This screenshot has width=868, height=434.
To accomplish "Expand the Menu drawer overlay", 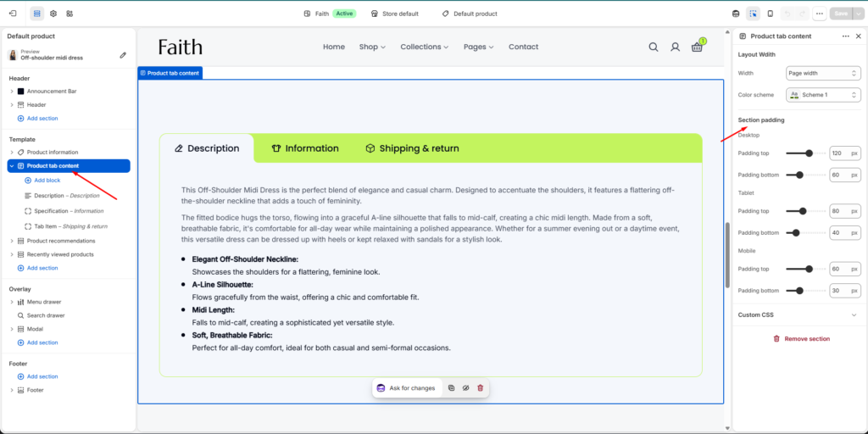I will tap(12, 303).
